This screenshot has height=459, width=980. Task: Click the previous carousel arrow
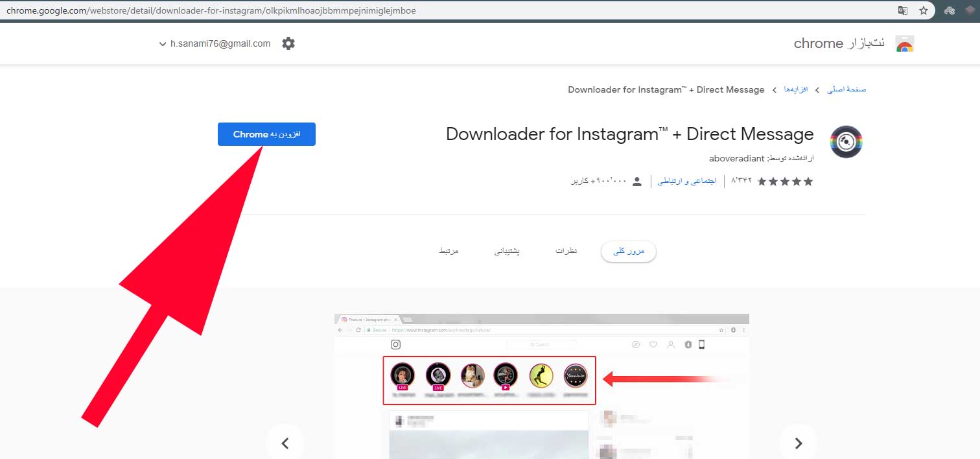coord(285,443)
